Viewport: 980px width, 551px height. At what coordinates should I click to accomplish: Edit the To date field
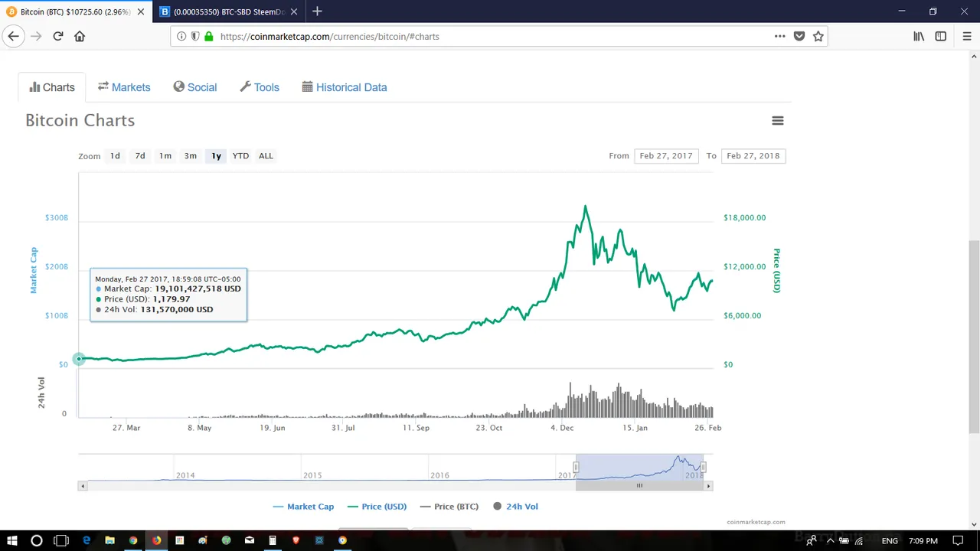pyautogui.click(x=753, y=156)
